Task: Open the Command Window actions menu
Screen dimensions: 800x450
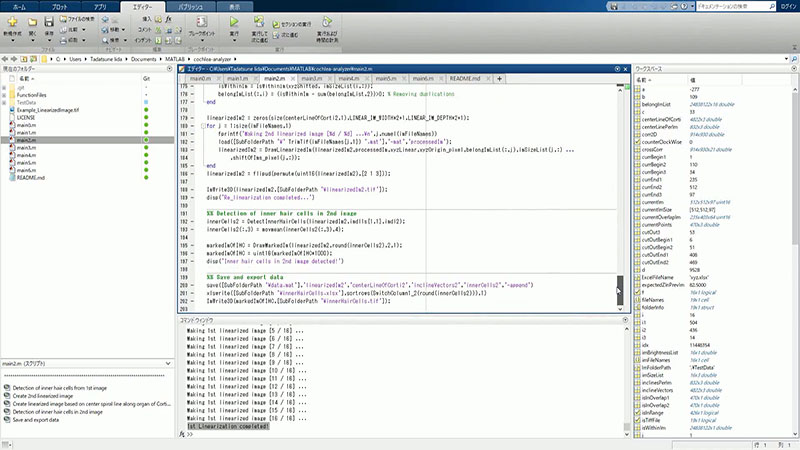Action: click(625, 320)
